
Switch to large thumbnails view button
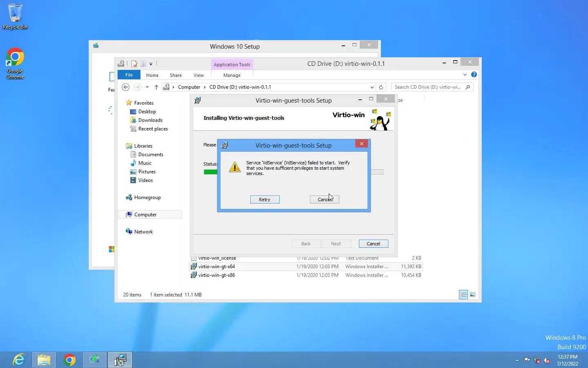(x=472, y=294)
